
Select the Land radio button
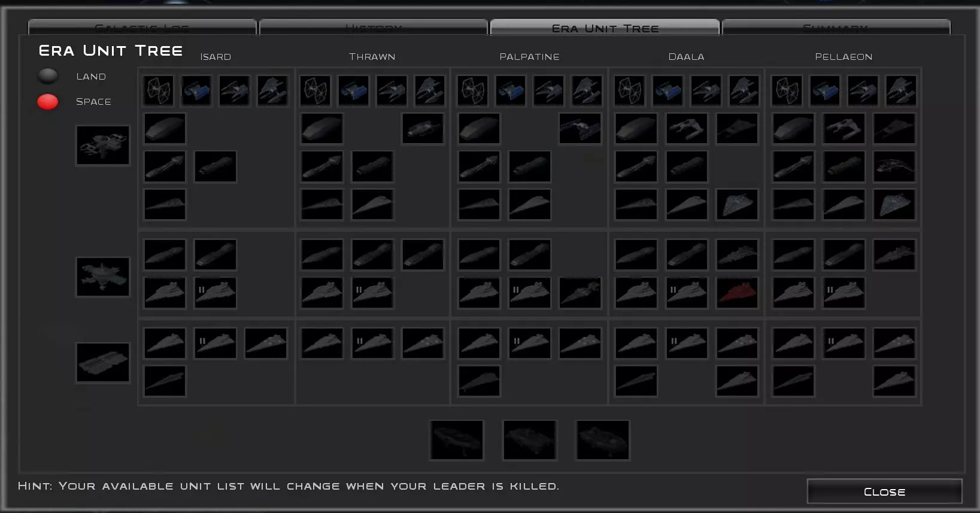point(48,76)
